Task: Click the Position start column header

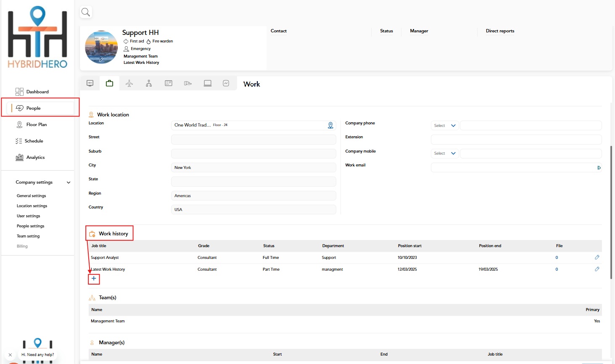Action: coord(410,246)
